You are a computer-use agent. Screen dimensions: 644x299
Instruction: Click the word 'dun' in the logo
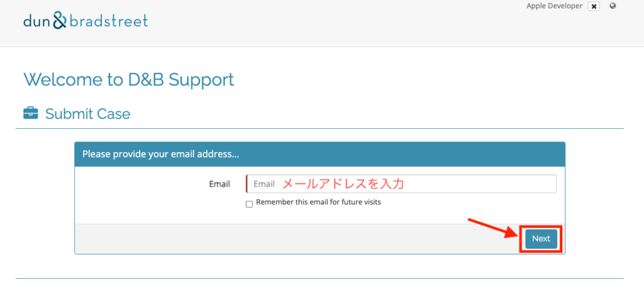[36, 21]
